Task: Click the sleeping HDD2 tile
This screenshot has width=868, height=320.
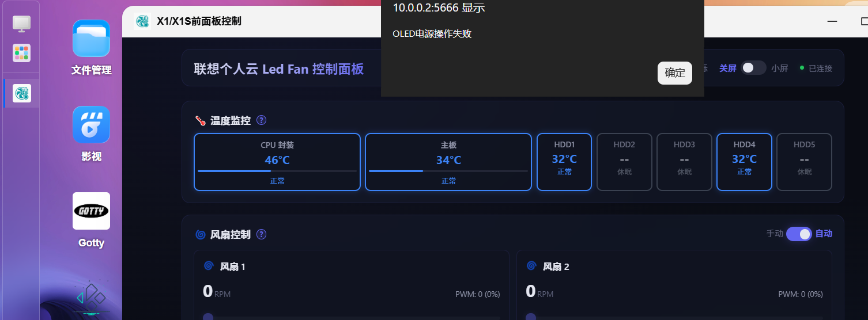Action: click(x=624, y=162)
